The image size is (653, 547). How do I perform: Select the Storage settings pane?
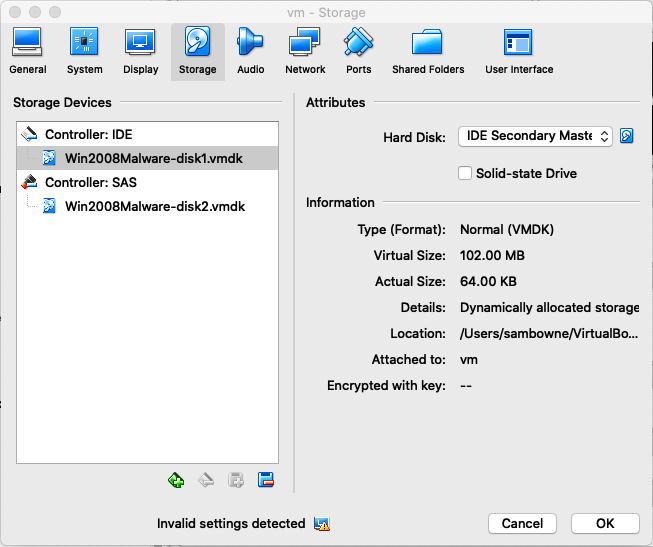[x=197, y=51]
